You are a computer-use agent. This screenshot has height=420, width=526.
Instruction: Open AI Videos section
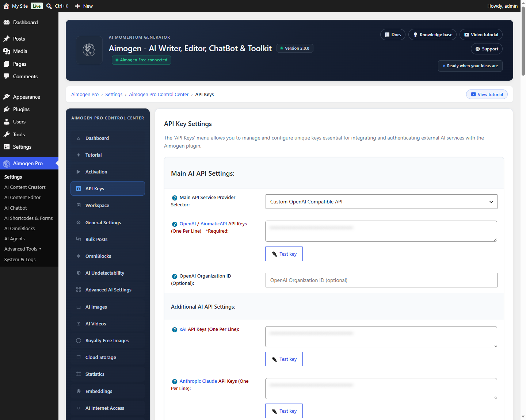click(108, 324)
